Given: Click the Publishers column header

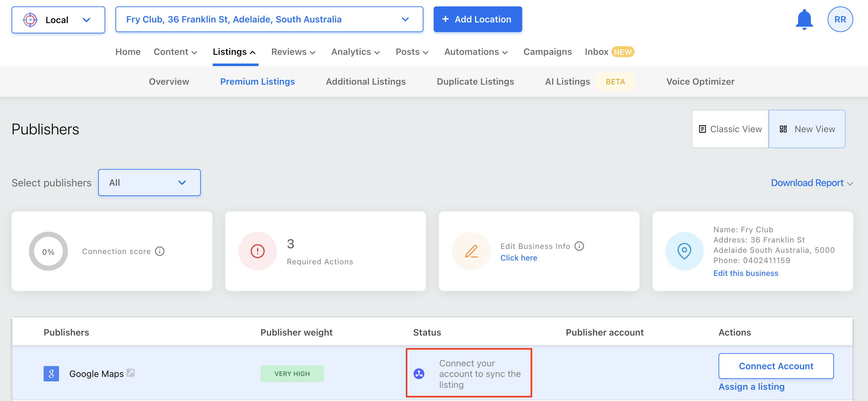Looking at the screenshot, I should (x=66, y=333).
